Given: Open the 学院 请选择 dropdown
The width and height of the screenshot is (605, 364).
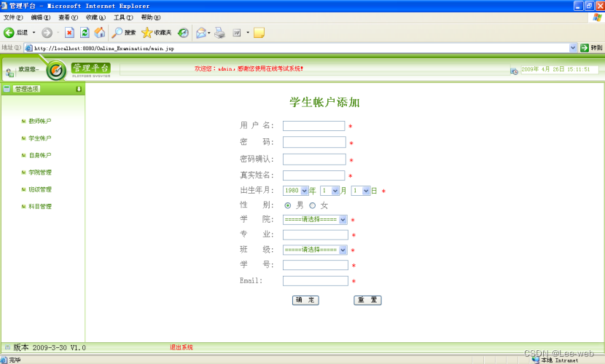Looking at the screenshot, I should coord(315,220).
